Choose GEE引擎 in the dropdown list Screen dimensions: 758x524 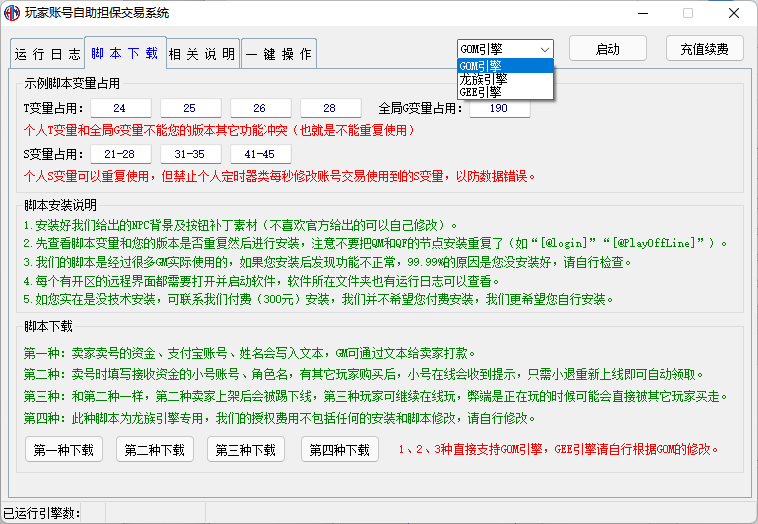pyautogui.click(x=505, y=92)
